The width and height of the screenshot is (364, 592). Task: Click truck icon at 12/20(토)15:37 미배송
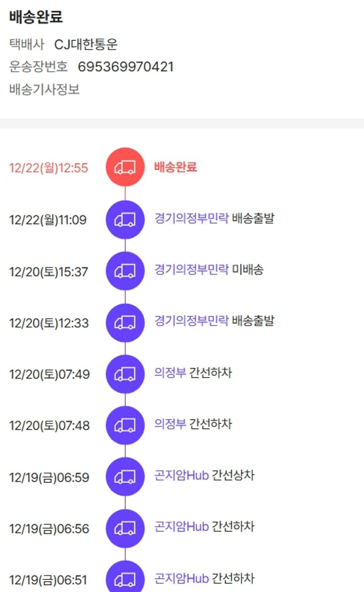[x=125, y=271]
